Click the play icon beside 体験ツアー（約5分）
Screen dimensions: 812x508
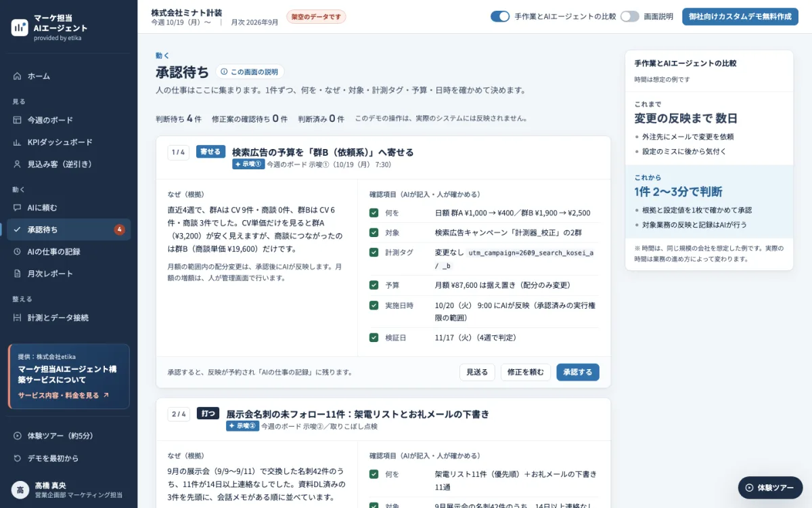click(x=18, y=436)
